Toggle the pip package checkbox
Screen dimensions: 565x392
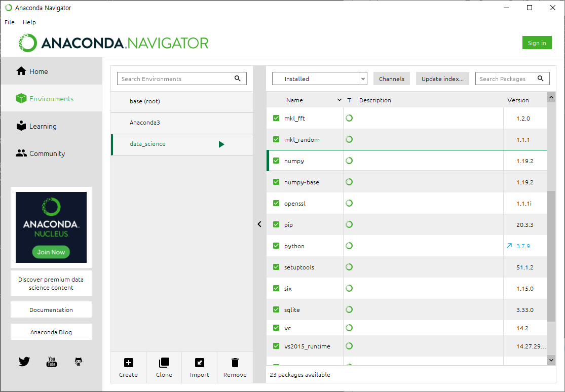[276, 224]
